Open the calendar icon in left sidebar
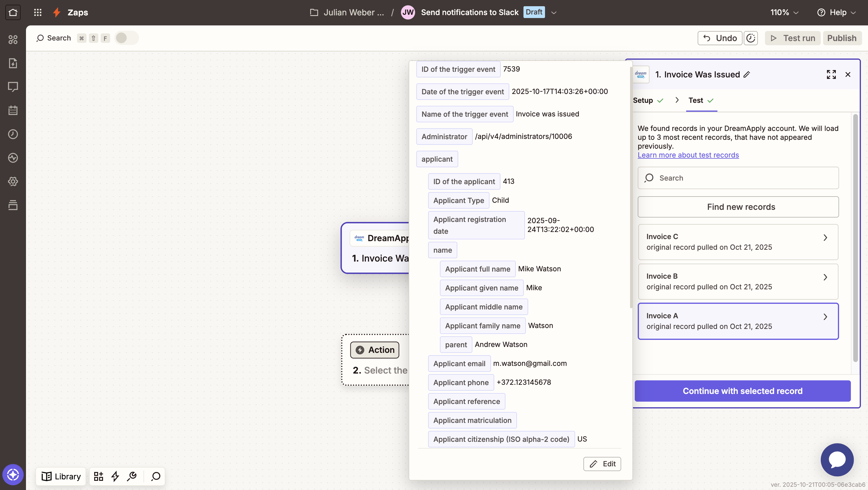Viewport: 868px width, 490px height. click(x=13, y=110)
